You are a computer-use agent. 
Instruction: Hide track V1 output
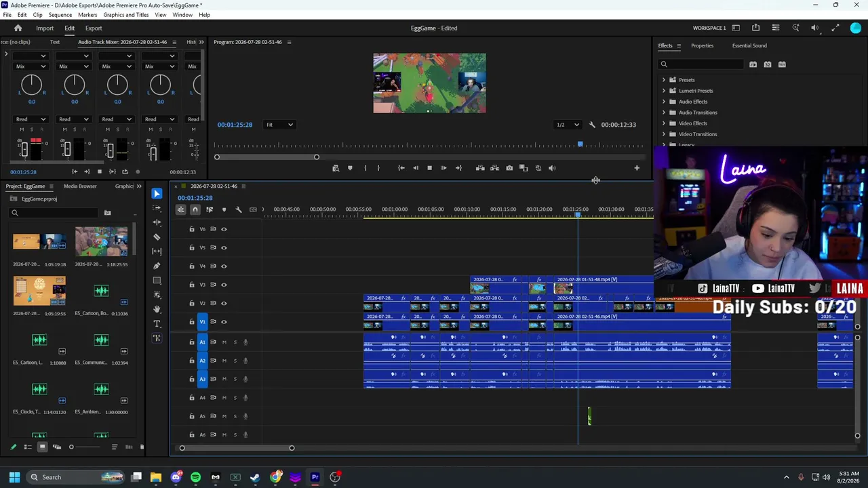(224, 322)
